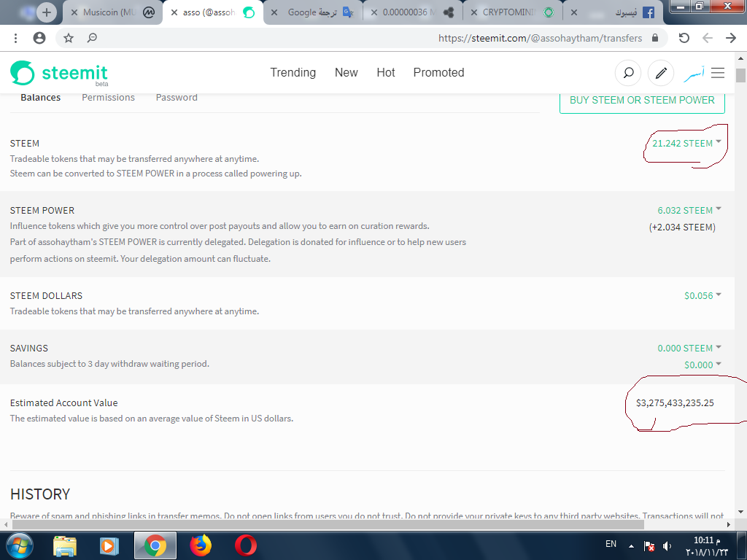Bookmark this page with the star icon

click(x=69, y=38)
